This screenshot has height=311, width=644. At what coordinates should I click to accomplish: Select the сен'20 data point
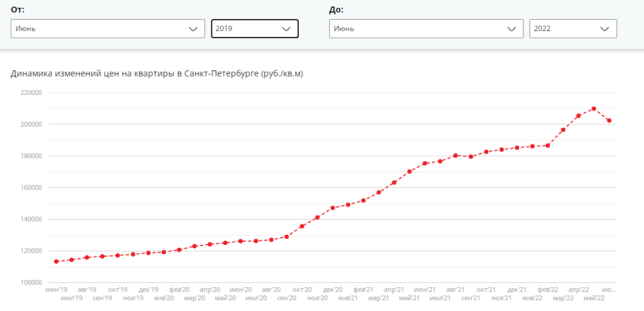pyautogui.click(x=287, y=236)
